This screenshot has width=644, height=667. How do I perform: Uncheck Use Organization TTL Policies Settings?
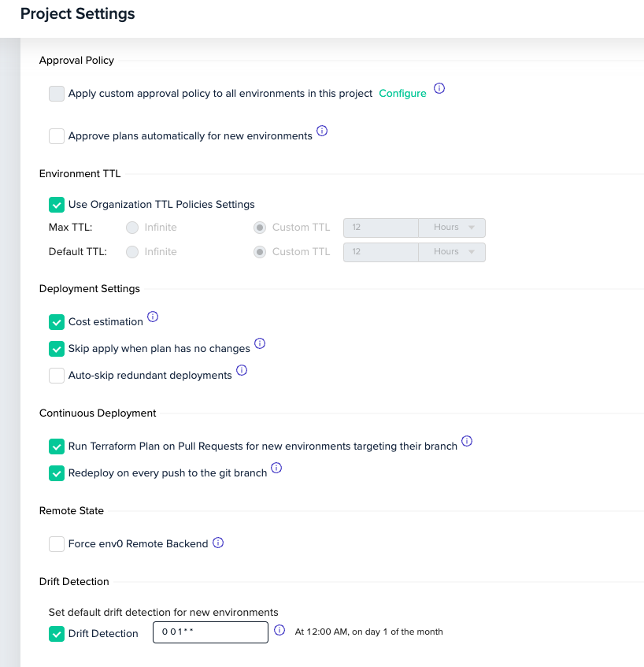[57, 205]
